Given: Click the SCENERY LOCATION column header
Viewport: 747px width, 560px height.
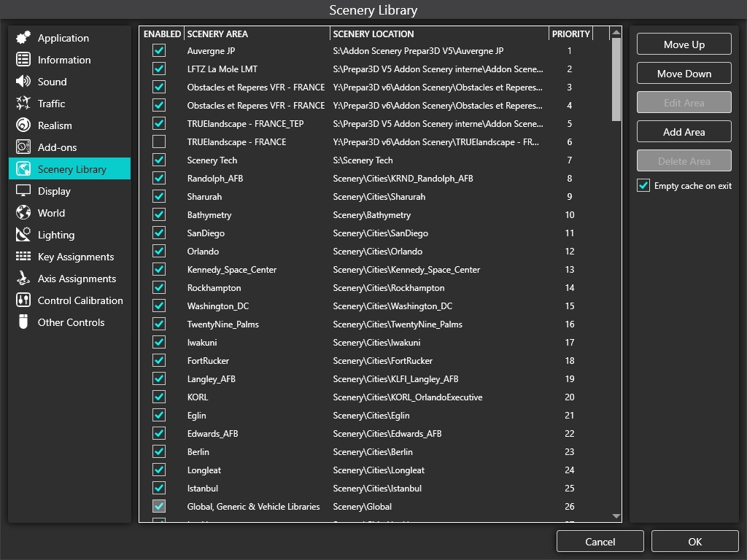Looking at the screenshot, I should [x=439, y=34].
